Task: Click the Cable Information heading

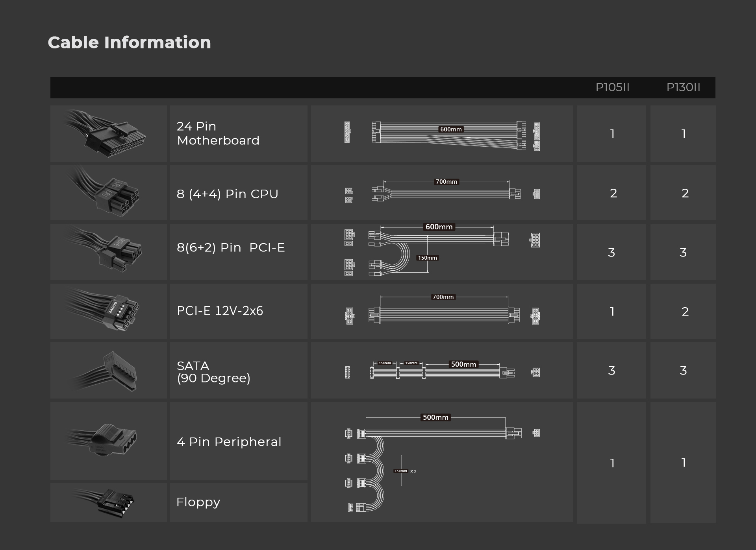Action: point(129,42)
